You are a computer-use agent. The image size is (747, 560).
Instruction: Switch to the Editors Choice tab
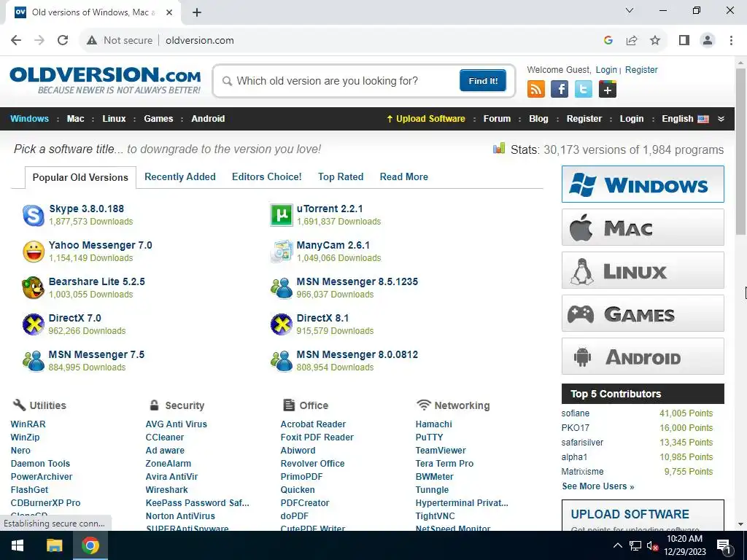tap(267, 176)
